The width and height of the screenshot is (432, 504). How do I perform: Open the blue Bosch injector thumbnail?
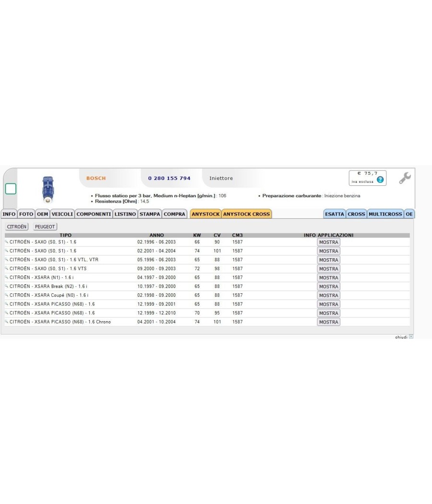pos(48,189)
